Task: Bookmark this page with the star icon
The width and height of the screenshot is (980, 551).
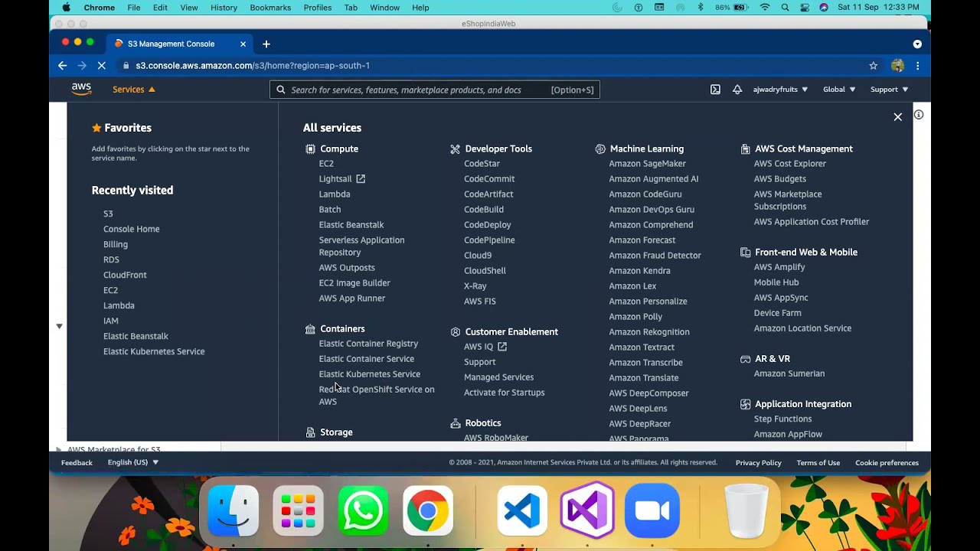Action: (874, 66)
